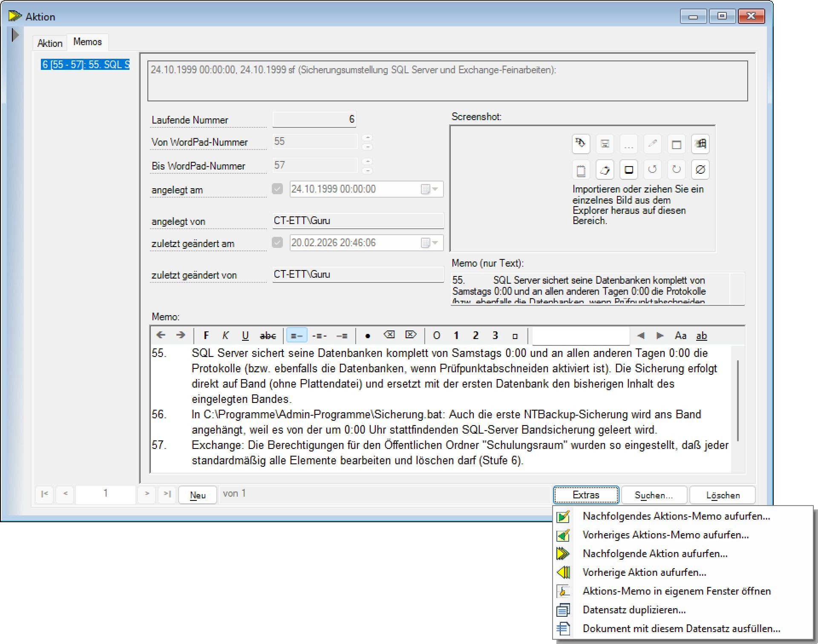This screenshot has height=644, width=818.
Task: Switch to the Aktion tab
Action: (49, 43)
